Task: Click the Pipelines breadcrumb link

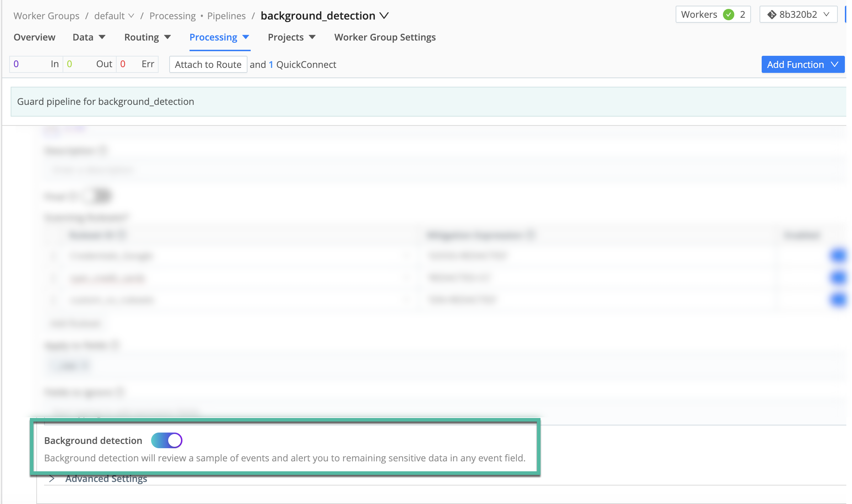Action: point(226,16)
